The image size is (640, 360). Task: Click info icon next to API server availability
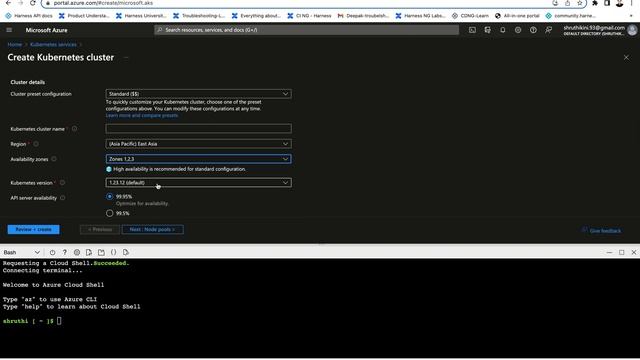pos(62,198)
